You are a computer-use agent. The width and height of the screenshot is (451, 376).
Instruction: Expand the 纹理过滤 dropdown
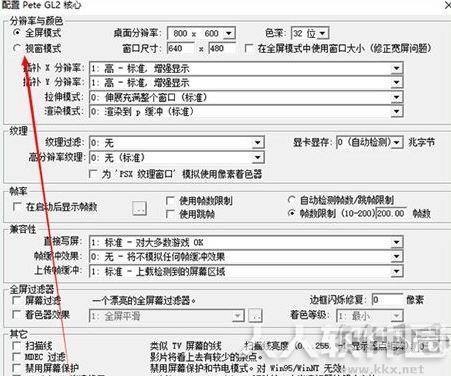coord(177,143)
